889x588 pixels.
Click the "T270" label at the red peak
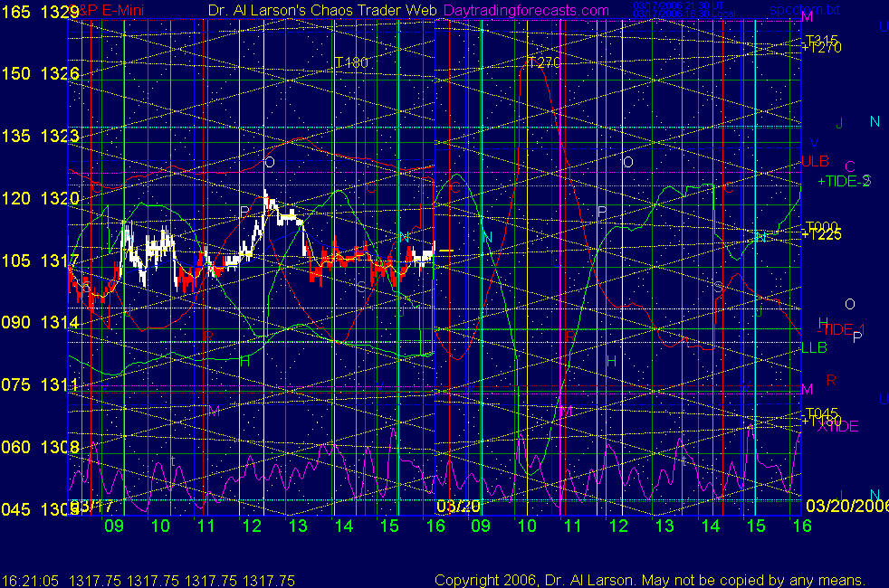point(543,62)
